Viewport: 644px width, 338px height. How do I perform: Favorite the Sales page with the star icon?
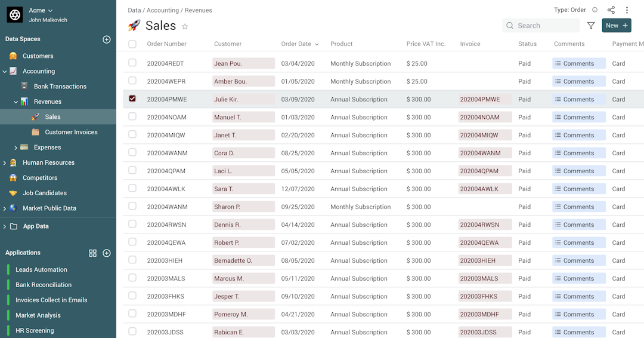(185, 26)
